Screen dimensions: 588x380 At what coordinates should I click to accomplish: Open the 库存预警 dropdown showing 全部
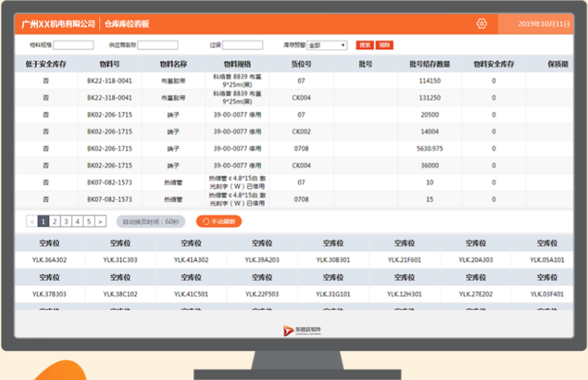pyautogui.click(x=326, y=45)
